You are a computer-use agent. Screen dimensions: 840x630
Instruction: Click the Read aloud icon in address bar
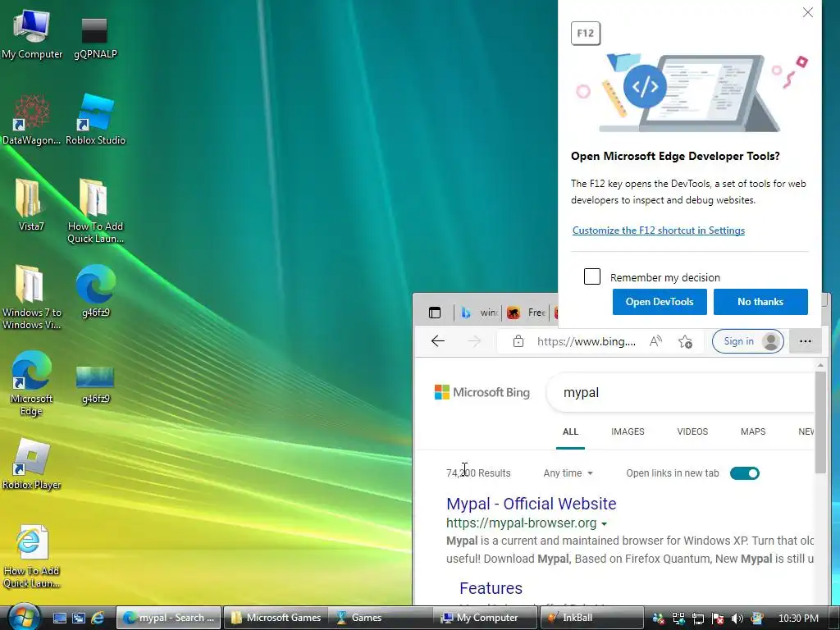(x=655, y=341)
